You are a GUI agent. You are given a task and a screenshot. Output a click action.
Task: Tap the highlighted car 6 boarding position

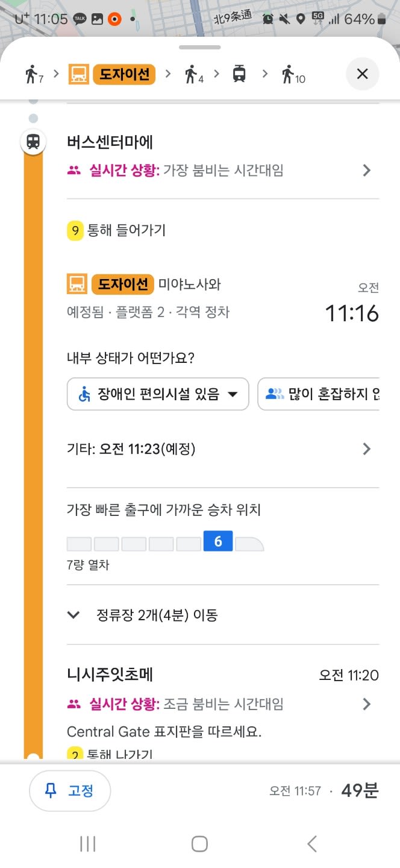point(218,541)
